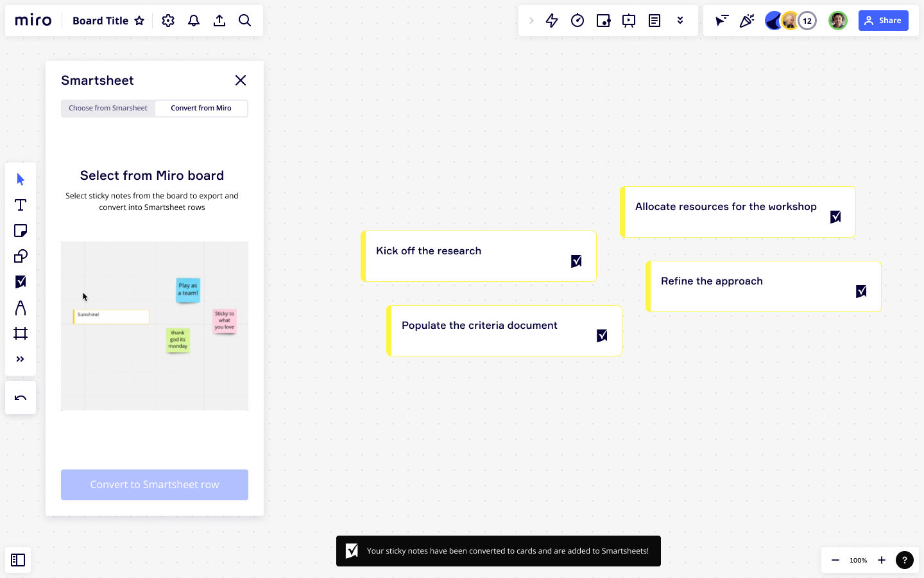Switch to Convert from Miro tab
The height and width of the screenshot is (578, 924).
(201, 108)
